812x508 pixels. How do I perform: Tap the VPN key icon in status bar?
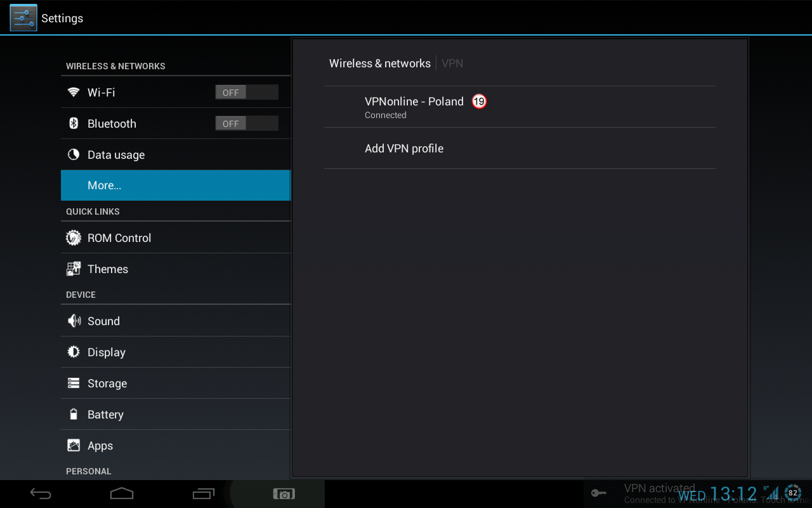pos(598,493)
